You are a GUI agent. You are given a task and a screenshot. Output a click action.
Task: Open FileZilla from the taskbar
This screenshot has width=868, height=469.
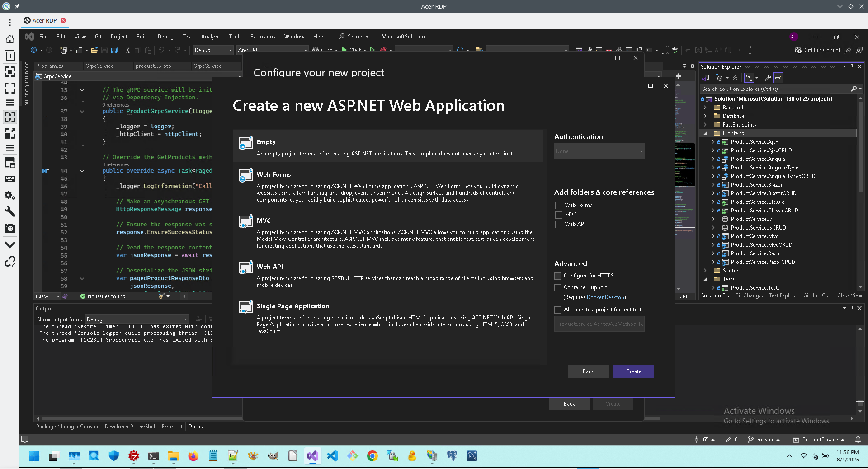click(x=133, y=456)
